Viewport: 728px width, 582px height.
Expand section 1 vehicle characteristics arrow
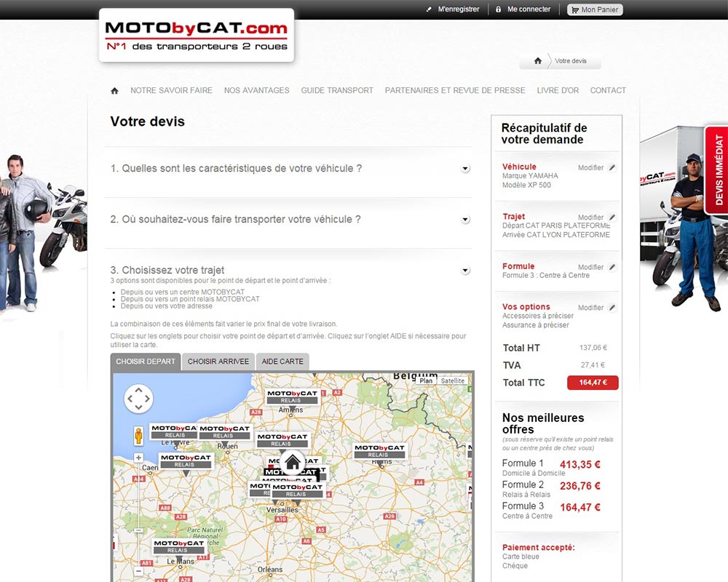pyautogui.click(x=465, y=169)
